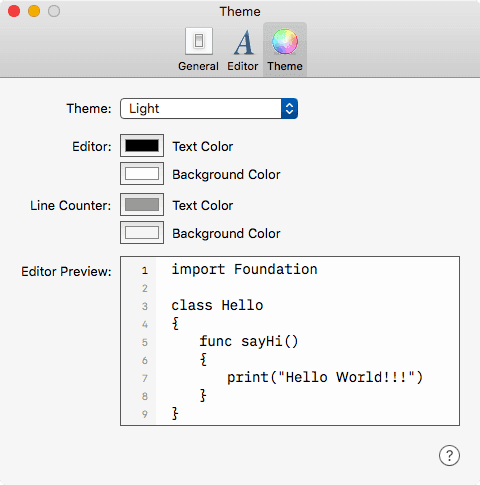Image resolution: width=480 pixels, height=485 pixels.
Task: Click the gray disabled zoom button
Action: [x=54, y=11]
